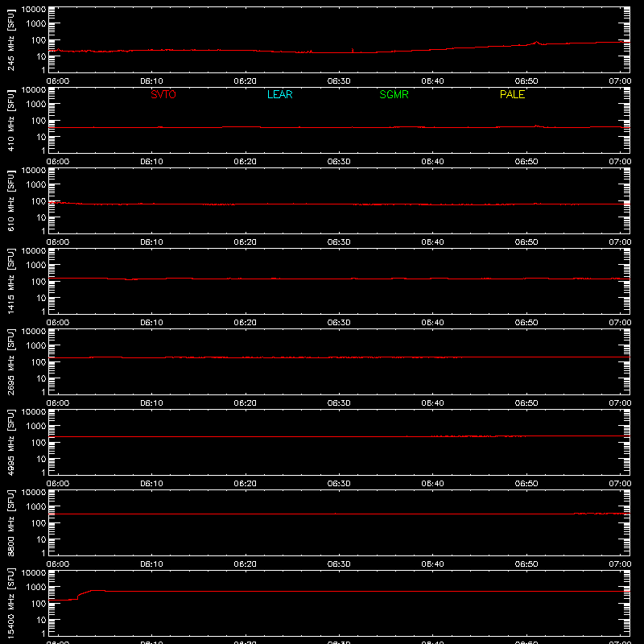This screenshot has width=644, height=644.
Task: Click the 06:50 label under the 1415 MHz plot
Action: tap(526, 323)
